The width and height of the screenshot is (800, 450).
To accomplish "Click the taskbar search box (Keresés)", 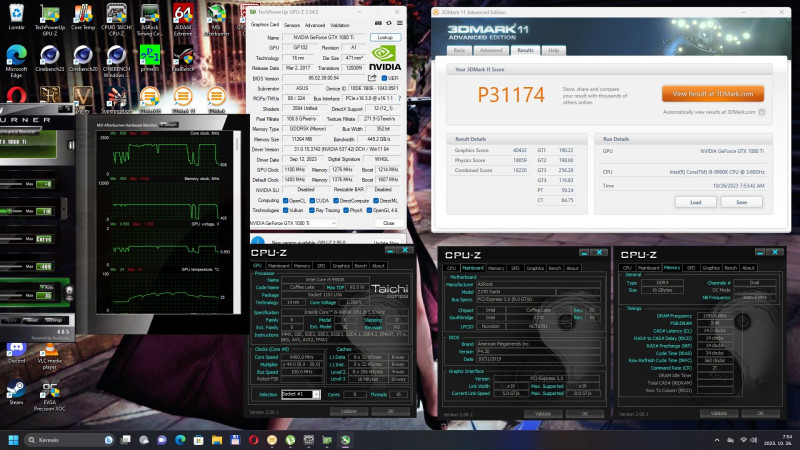I will pyautogui.click(x=69, y=440).
